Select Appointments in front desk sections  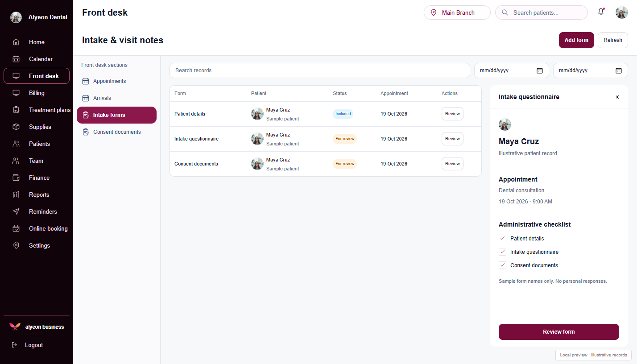click(116, 81)
